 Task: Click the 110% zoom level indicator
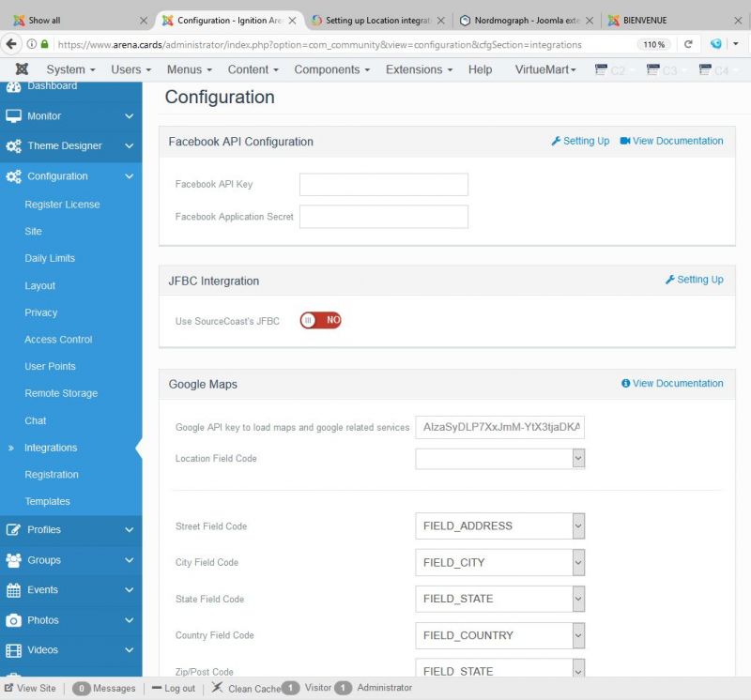[x=653, y=44]
